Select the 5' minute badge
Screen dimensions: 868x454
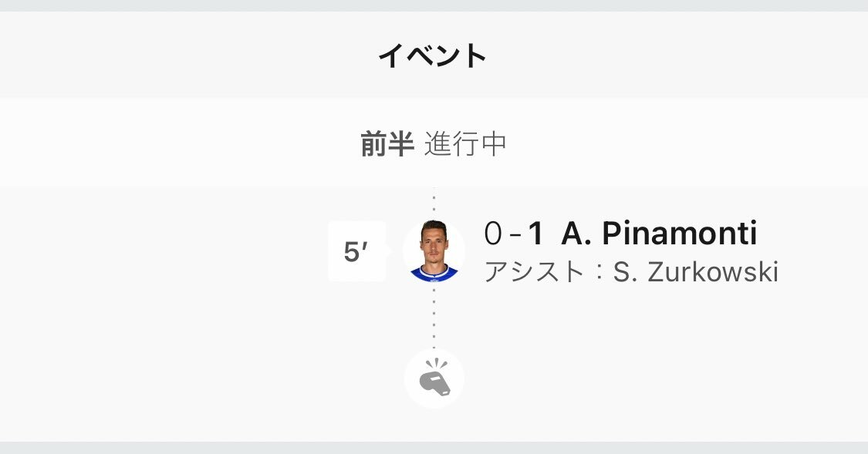357,251
